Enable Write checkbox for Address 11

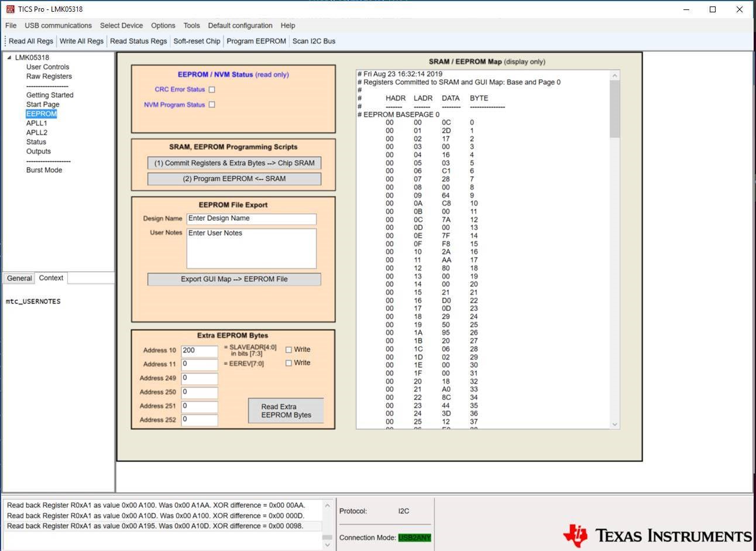pos(288,363)
